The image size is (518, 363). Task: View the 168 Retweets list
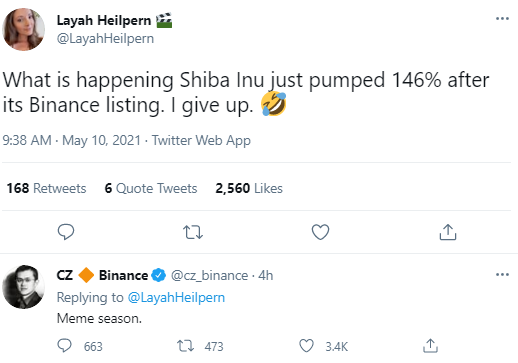tap(46, 188)
